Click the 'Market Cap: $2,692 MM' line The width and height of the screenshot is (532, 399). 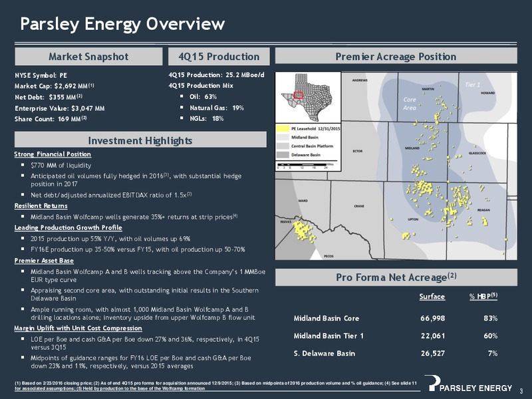point(55,86)
